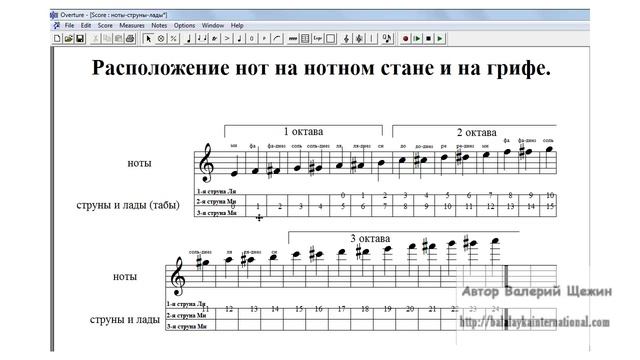Click the 'струны и лады (табы)' label

pos(128,205)
